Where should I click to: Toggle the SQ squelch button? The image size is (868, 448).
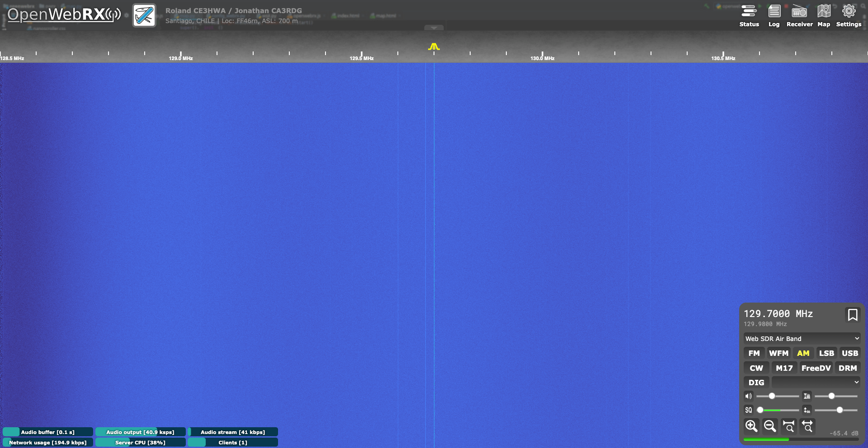(749, 410)
